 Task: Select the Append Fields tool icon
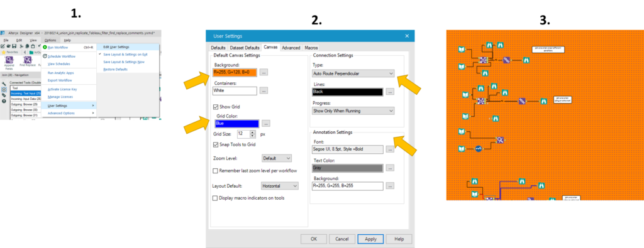(9, 60)
